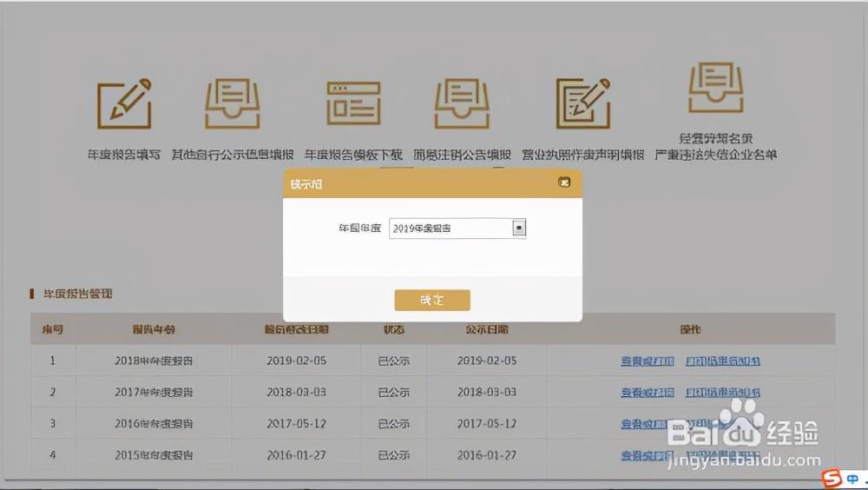Select the 2017年度报告 cell
This screenshot has height=490, width=868.
click(x=154, y=393)
